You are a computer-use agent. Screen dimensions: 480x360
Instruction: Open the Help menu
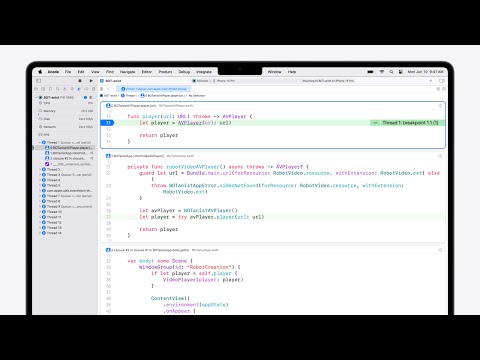click(292, 72)
